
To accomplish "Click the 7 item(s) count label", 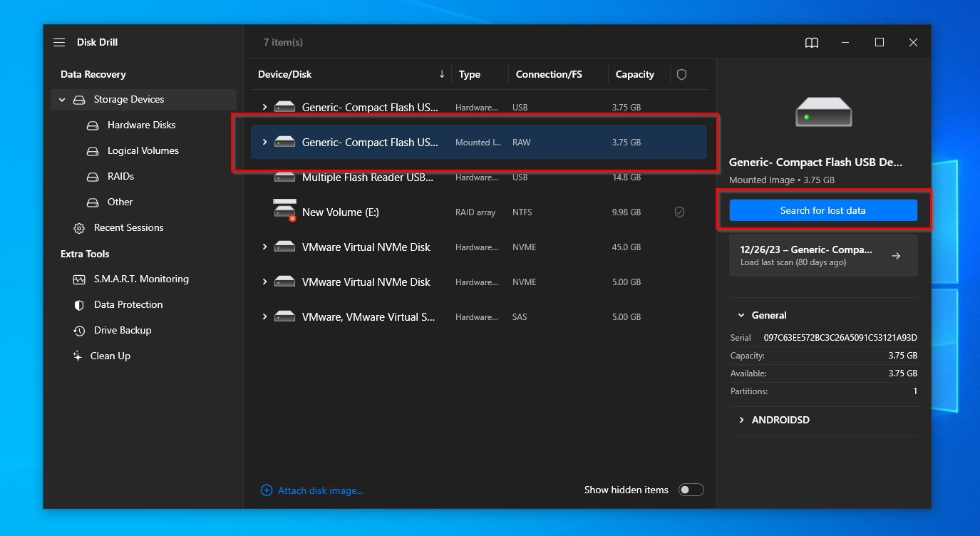I will [283, 42].
